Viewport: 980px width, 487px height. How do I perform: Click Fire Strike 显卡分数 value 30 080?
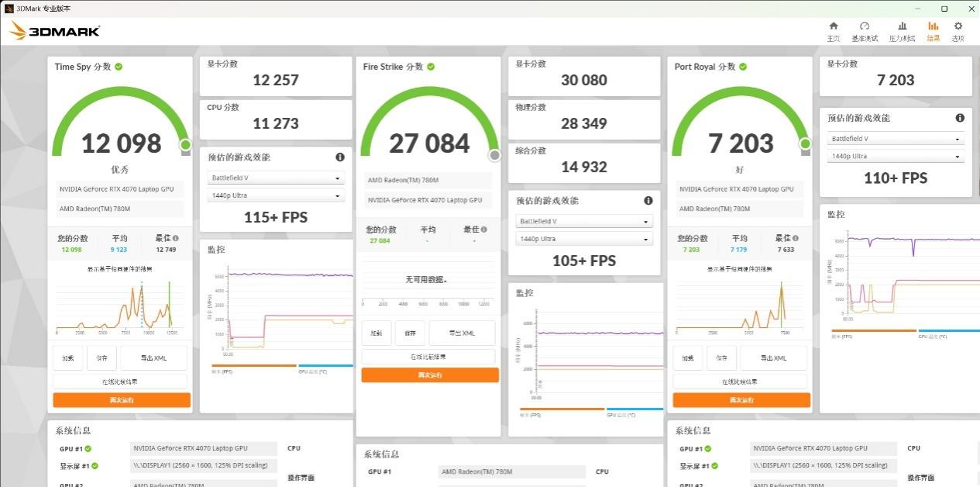(584, 80)
